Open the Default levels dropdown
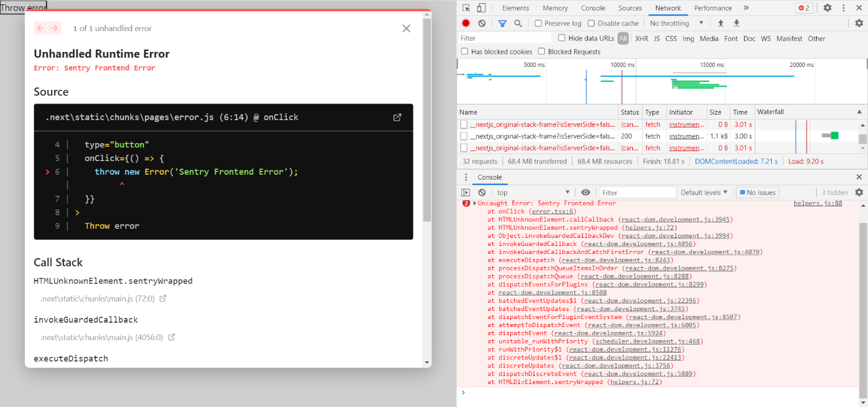The image size is (868, 407). 704,193
